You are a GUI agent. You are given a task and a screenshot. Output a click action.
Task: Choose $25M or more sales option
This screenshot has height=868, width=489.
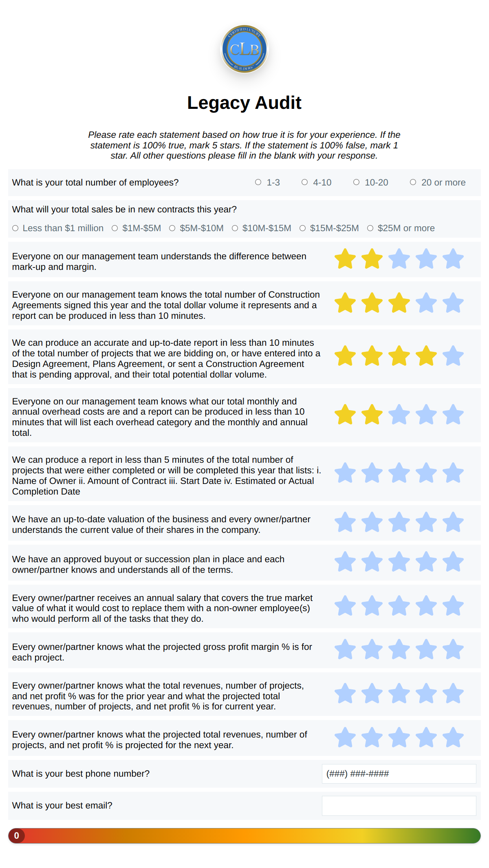(370, 228)
